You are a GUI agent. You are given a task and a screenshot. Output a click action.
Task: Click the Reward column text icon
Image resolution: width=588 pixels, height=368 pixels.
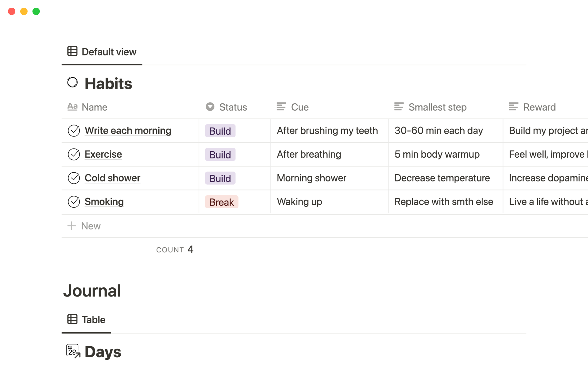(x=514, y=107)
